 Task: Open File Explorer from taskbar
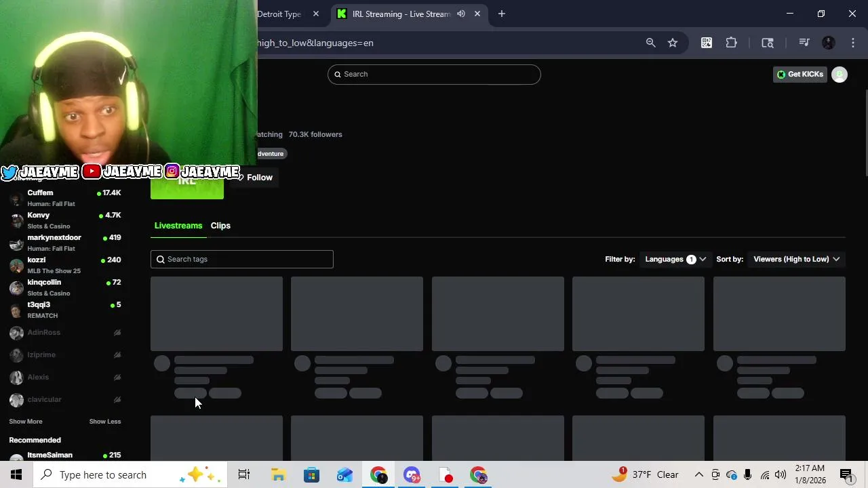pos(278,474)
